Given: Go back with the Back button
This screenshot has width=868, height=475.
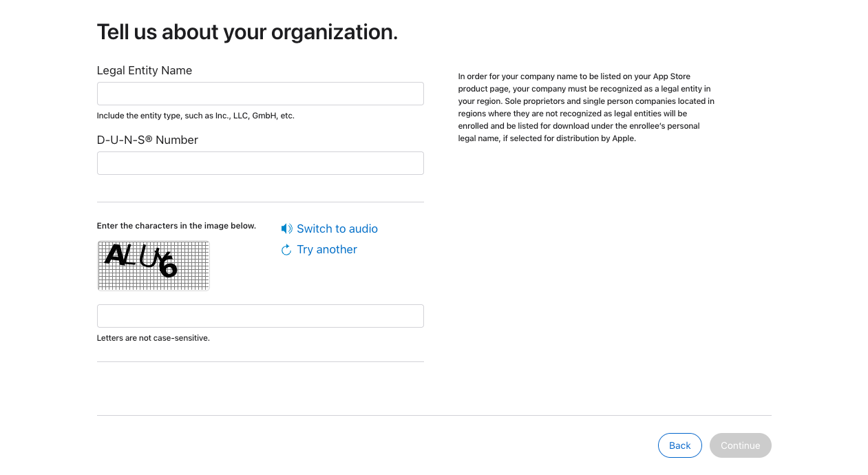Looking at the screenshot, I should point(679,445).
